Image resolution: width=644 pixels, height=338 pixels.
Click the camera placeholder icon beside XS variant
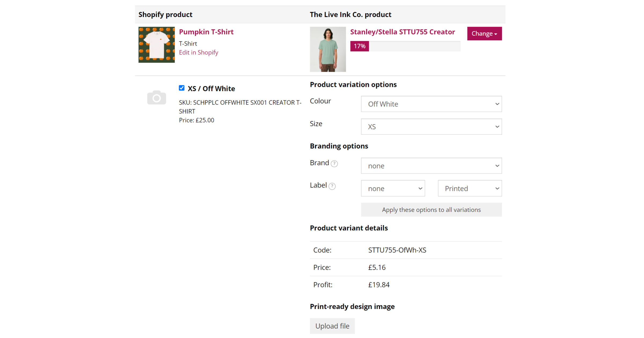click(156, 97)
